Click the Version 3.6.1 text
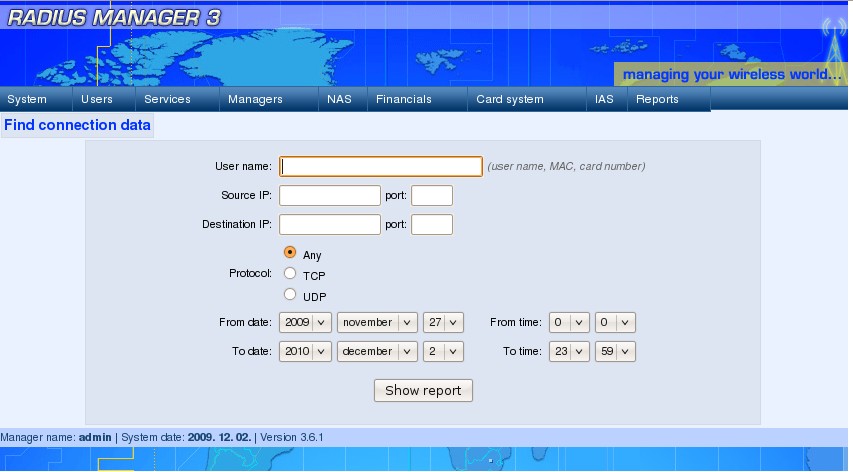This screenshot has width=853, height=472. click(292, 437)
